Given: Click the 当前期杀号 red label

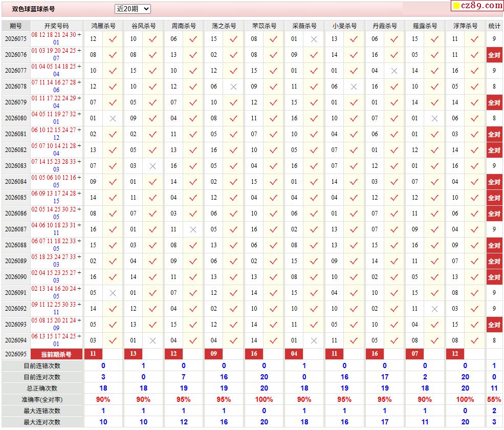Looking at the screenshot, I should click(x=57, y=354).
